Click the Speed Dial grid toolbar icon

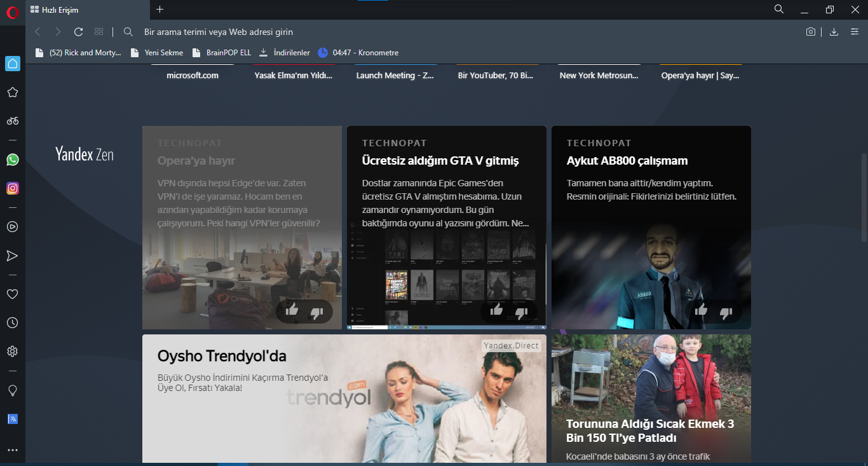click(x=98, y=32)
